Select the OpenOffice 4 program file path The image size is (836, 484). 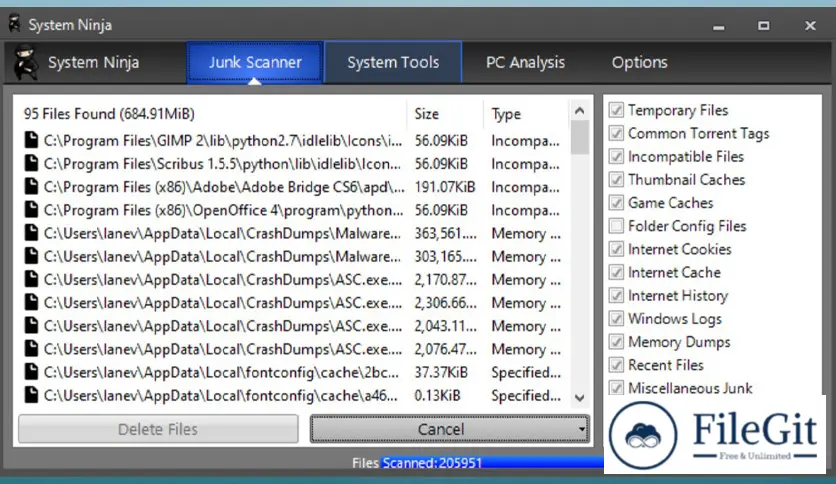223,209
